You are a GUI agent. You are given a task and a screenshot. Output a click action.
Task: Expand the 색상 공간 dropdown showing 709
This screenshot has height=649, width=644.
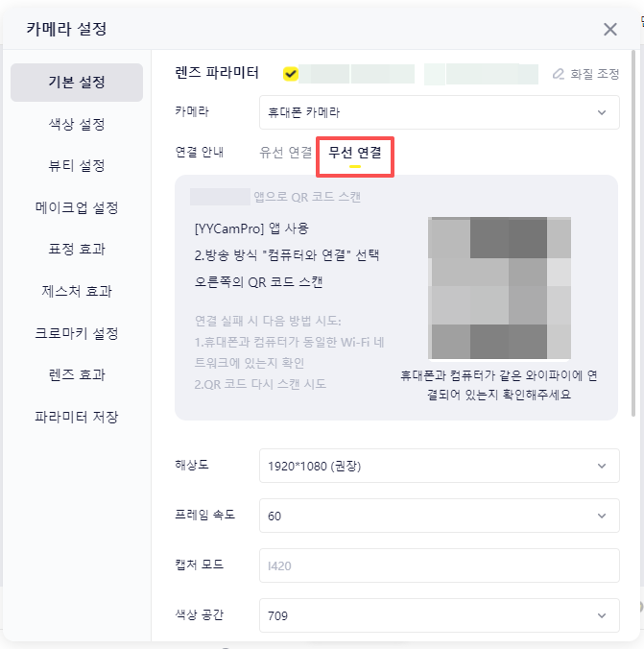(x=440, y=615)
